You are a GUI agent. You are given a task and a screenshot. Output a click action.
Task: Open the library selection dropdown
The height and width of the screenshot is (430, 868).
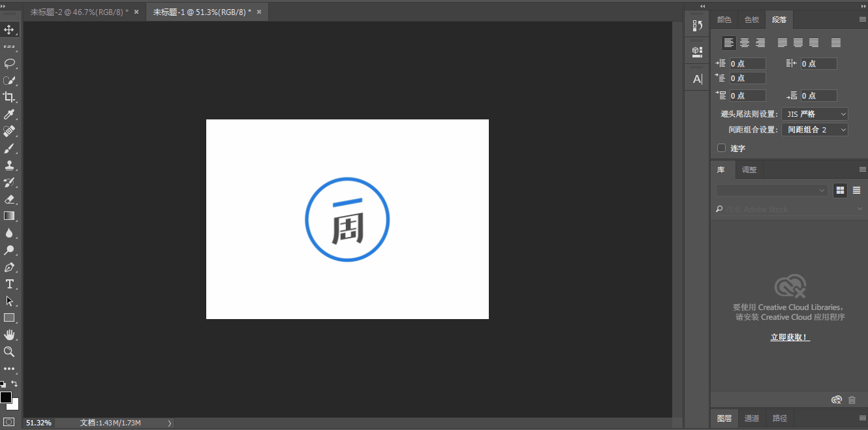pos(772,191)
